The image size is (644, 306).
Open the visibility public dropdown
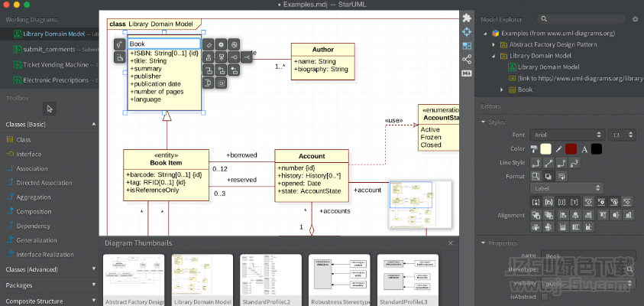click(x=588, y=283)
